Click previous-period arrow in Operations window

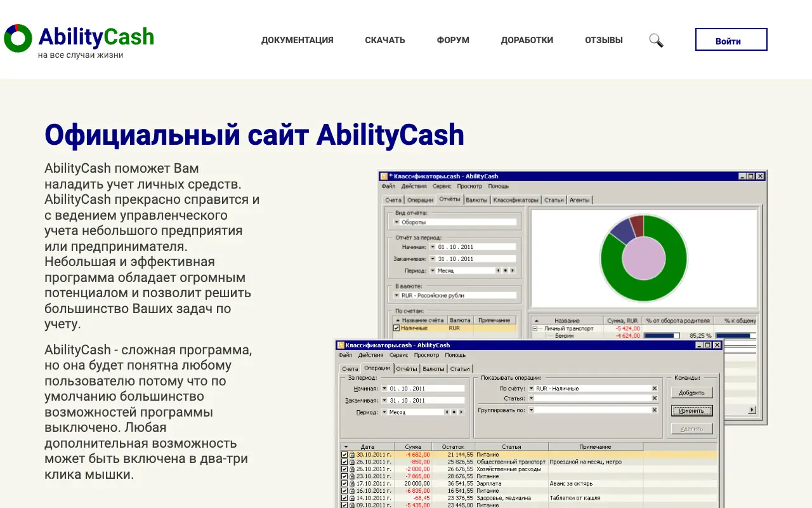click(447, 412)
